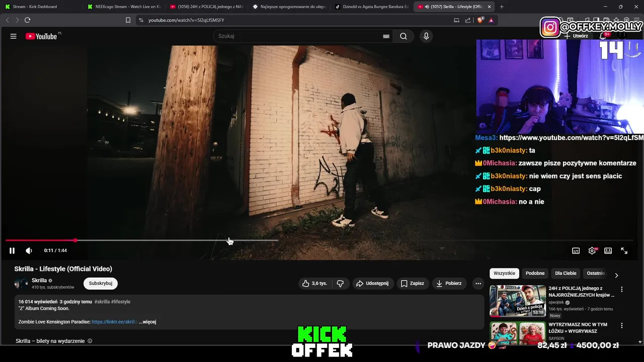Image resolution: width=644 pixels, height=362 pixels.
Task: Bookmark page icon in address bar
Action: (128, 20)
